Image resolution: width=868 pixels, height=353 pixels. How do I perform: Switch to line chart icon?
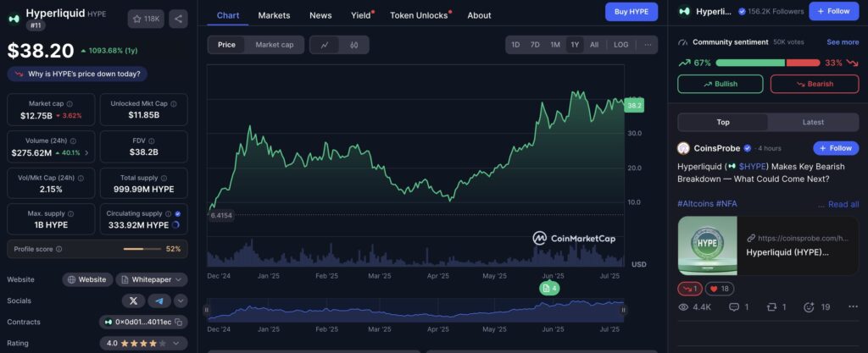pyautogui.click(x=325, y=45)
